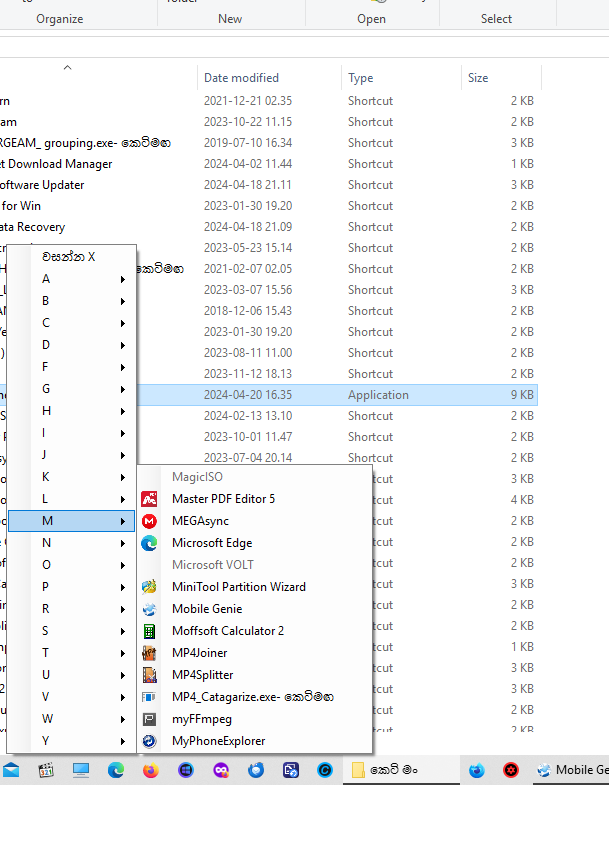Launch myFFmpeg from the submenu

pyautogui.click(x=254, y=719)
